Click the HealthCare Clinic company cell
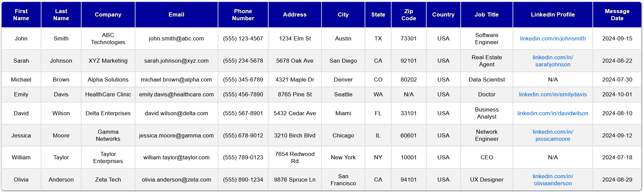Image resolution: width=644 pixels, height=192 pixels. click(108, 95)
